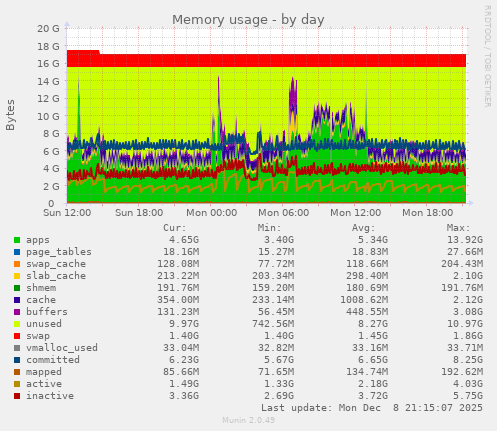
Task: Click the 'Last update' timestamp line
Action: click(372, 408)
